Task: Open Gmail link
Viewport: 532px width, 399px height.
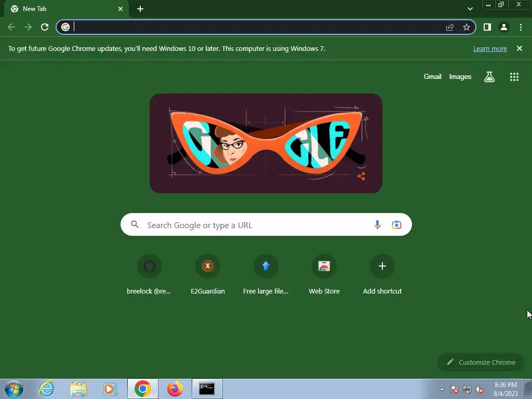Action: [432, 77]
